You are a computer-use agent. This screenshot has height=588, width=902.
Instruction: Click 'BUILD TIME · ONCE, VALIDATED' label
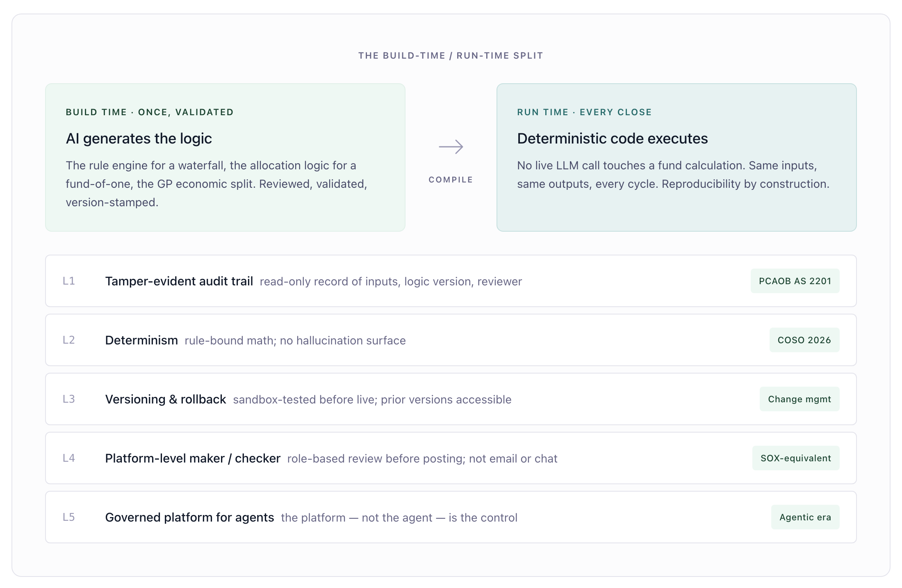point(150,112)
